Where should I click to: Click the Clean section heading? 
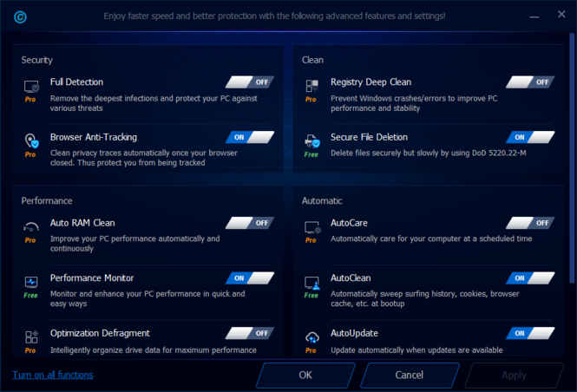point(312,60)
